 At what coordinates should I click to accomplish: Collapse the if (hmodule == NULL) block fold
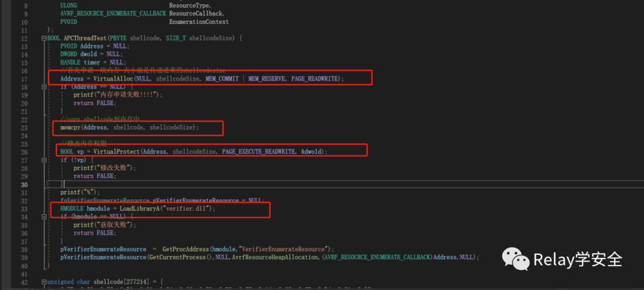point(44,217)
